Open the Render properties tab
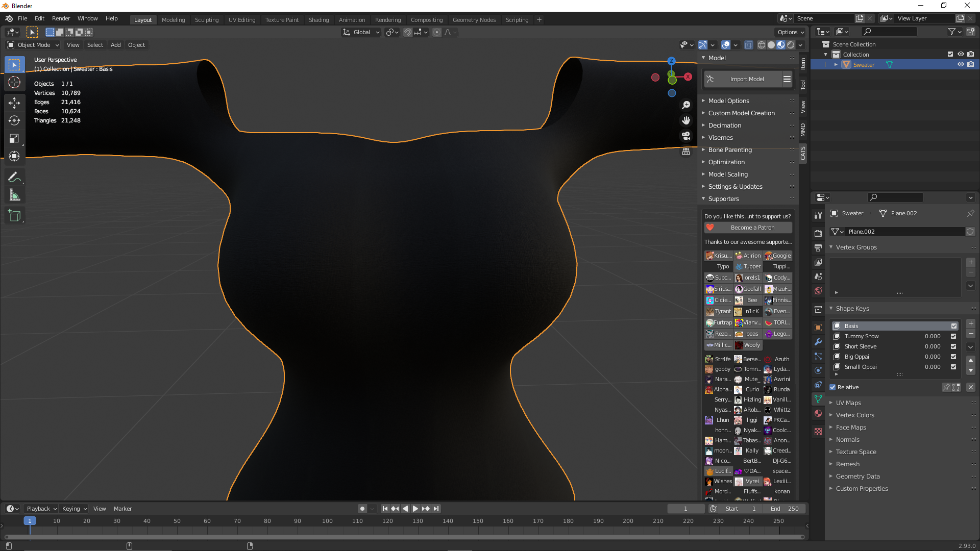This screenshot has width=980, height=551. point(818,233)
